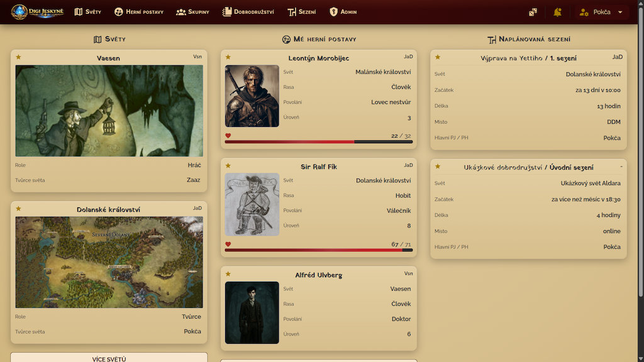Expand the Pokča user dropdown

(601, 12)
